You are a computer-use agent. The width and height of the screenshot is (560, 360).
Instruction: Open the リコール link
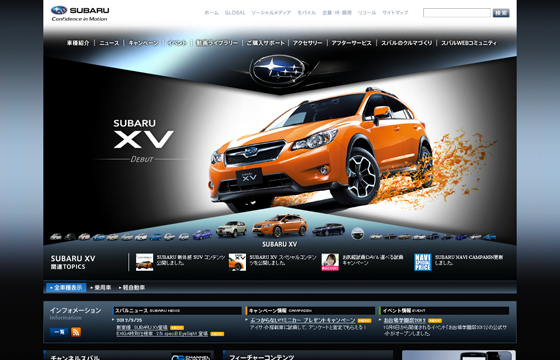(367, 12)
